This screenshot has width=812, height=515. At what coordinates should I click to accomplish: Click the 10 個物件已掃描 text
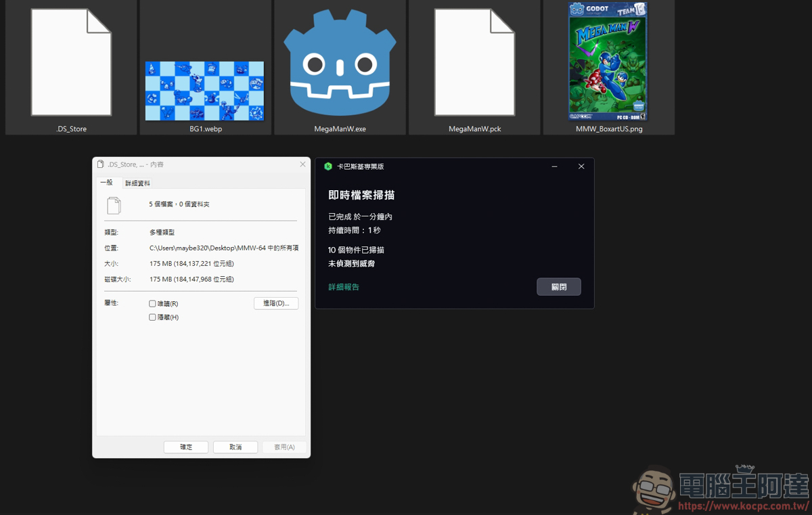356,250
